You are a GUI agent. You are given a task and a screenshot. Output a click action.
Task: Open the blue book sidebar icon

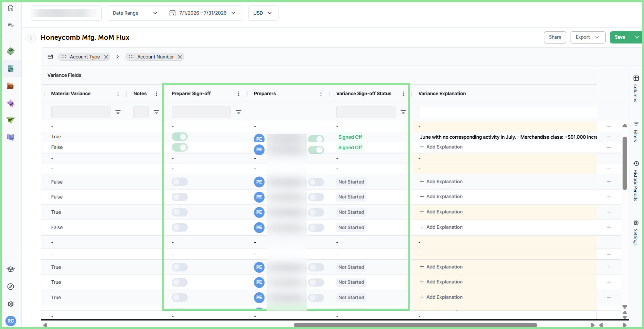(x=11, y=137)
